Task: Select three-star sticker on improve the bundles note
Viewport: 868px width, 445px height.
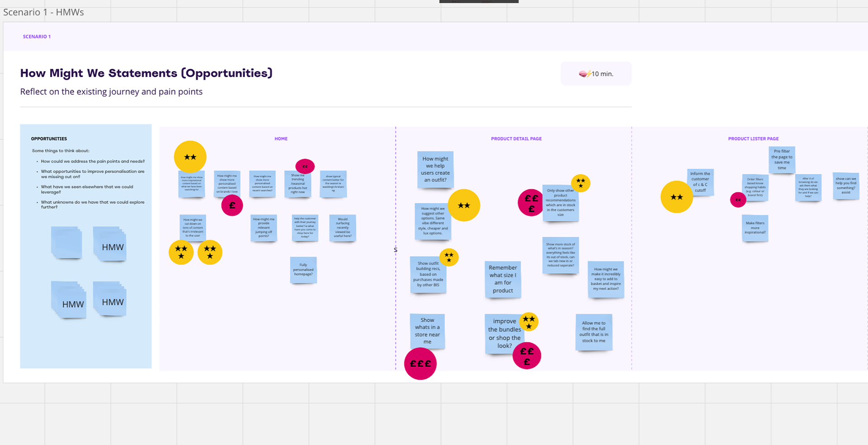Action: pyautogui.click(x=528, y=322)
